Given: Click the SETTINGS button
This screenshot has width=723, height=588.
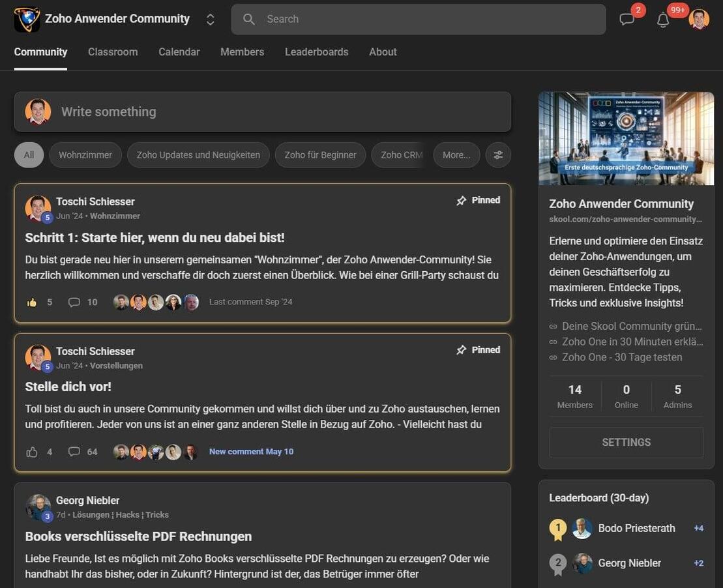Looking at the screenshot, I should click(x=626, y=443).
